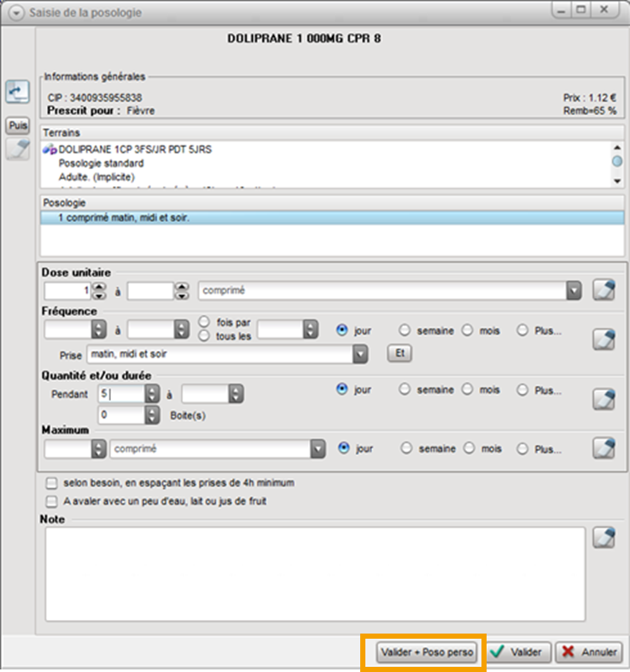Screen dimensions: 630x672
Task: Open the Maximum 'comprimé' unit dropdown
Action: (318, 449)
